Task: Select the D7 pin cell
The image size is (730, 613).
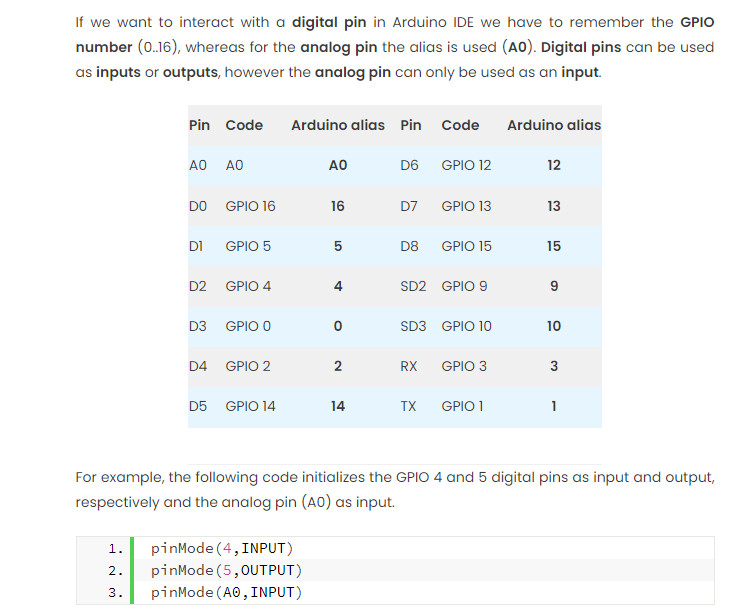Action: (x=409, y=206)
